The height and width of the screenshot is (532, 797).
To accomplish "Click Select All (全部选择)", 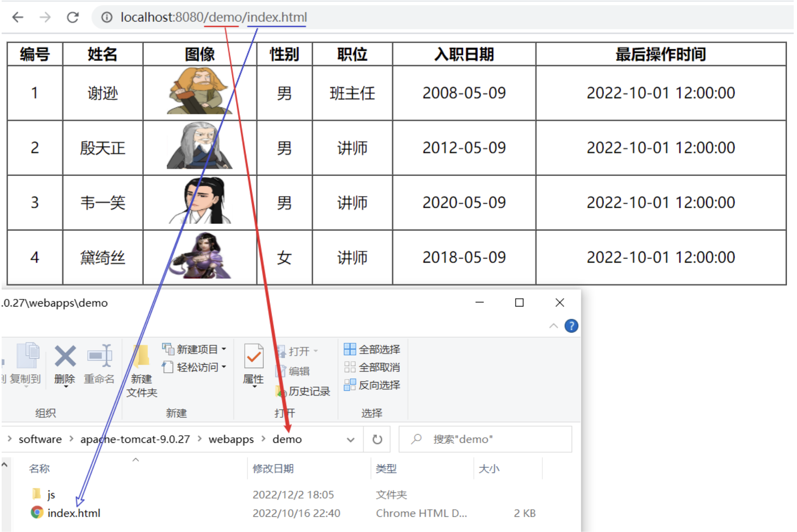I will tap(372, 350).
